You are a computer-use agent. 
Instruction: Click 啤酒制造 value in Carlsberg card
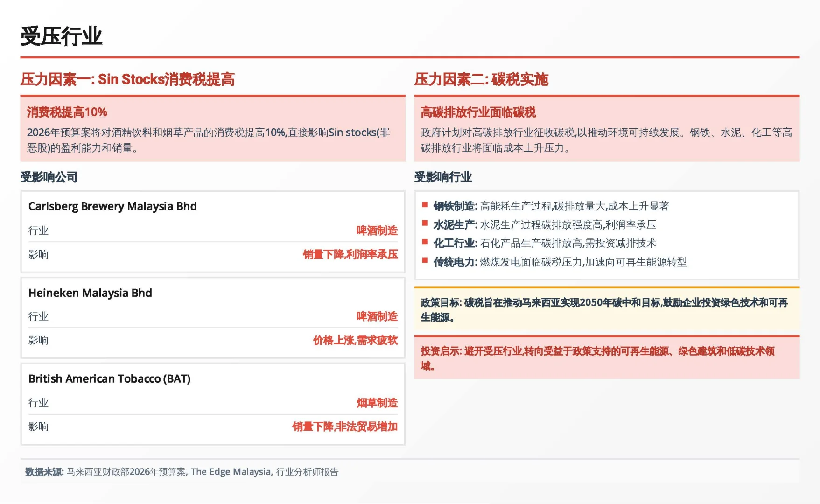(377, 231)
